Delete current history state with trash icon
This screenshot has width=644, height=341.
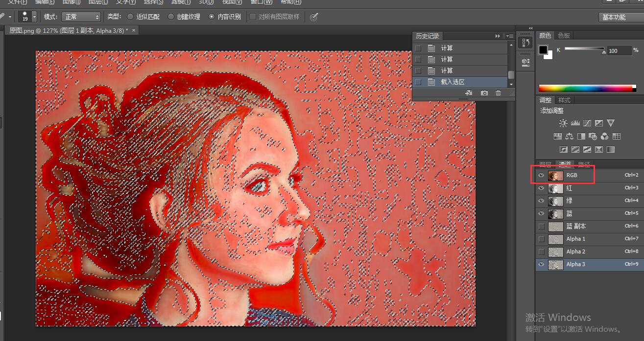498,93
